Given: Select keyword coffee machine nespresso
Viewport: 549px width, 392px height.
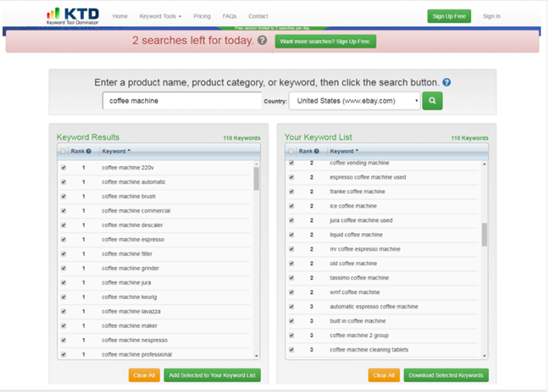Looking at the screenshot, I should coord(134,340).
